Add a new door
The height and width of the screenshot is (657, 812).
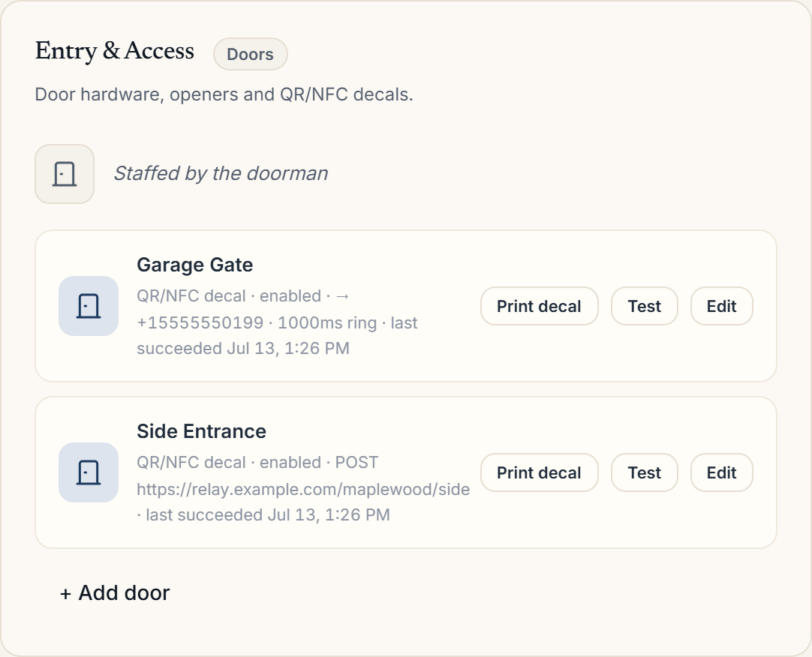115,592
